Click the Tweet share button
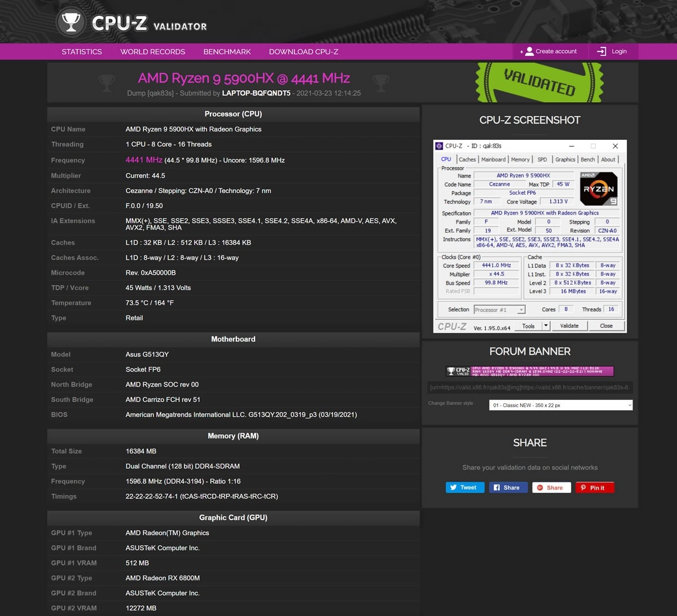 pos(465,487)
